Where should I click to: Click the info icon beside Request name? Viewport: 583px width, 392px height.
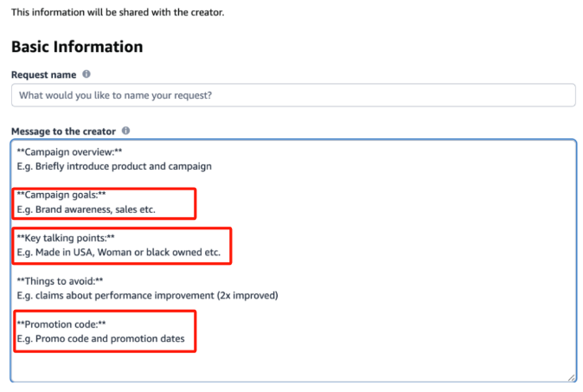(86, 74)
